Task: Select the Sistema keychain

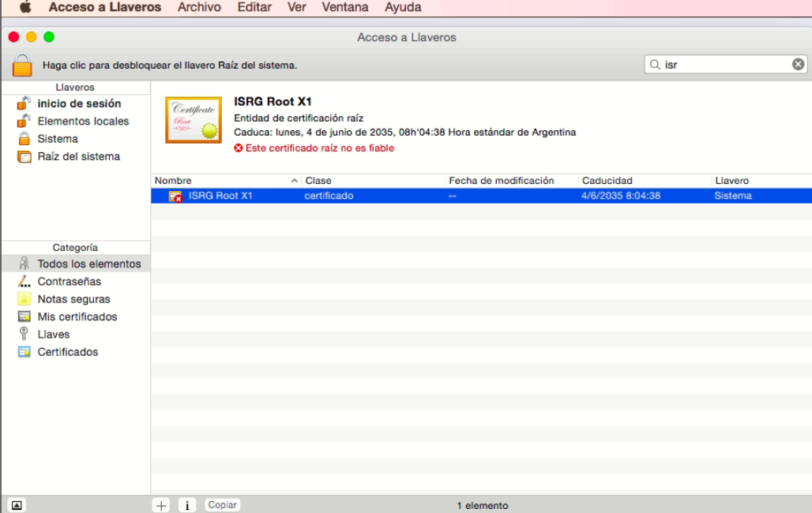Action: click(58, 139)
